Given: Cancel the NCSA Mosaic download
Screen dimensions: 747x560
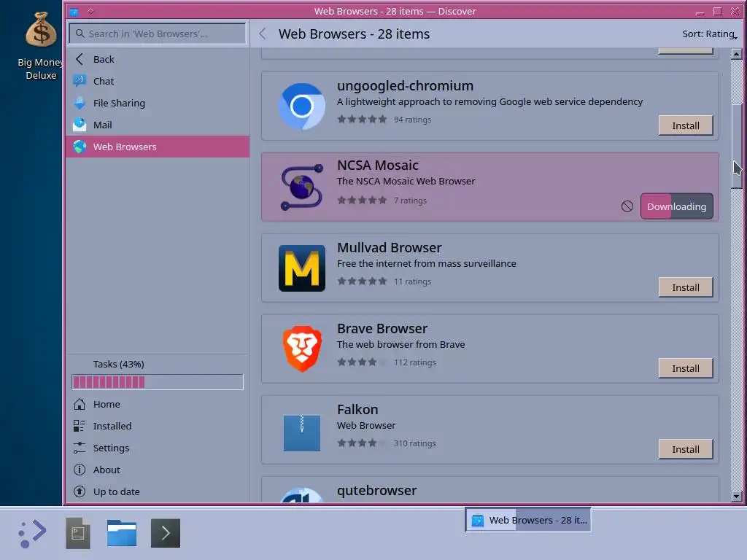Looking at the screenshot, I should (627, 206).
